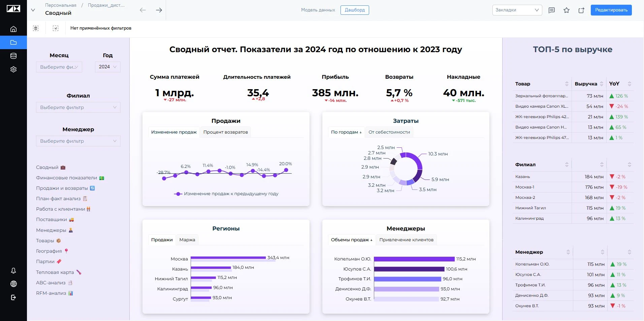Select the По городам tab

(x=346, y=132)
